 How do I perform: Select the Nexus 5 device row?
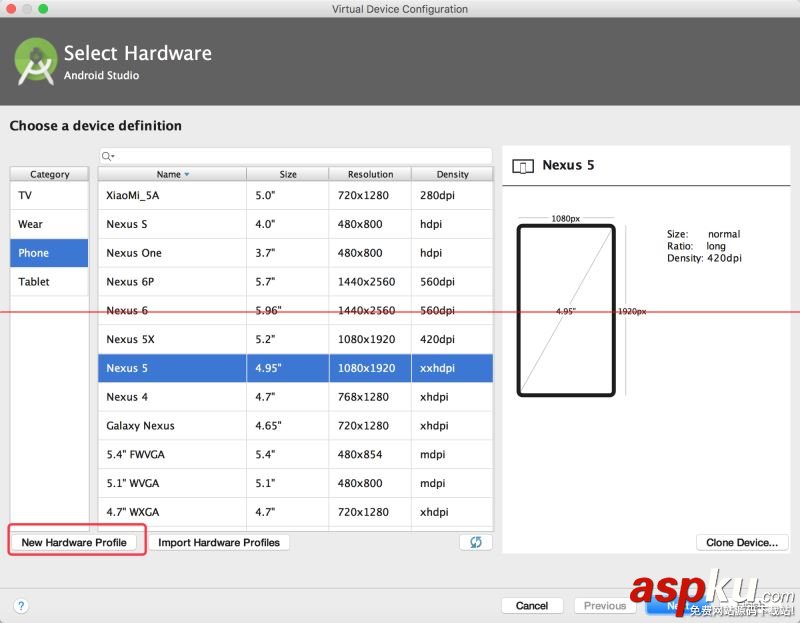click(x=295, y=368)
